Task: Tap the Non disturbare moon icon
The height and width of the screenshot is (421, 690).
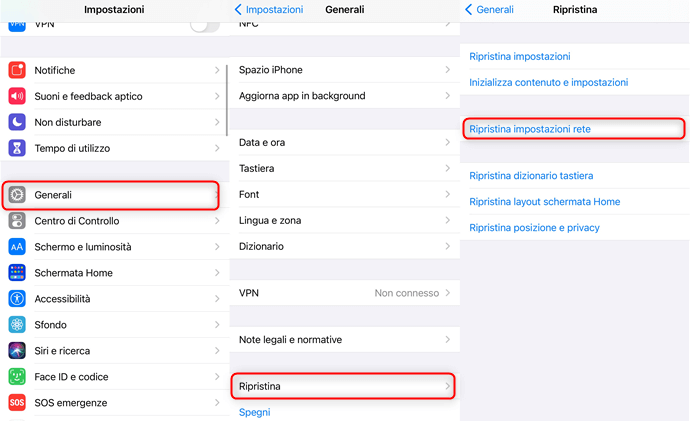Action: click(x=17, y=122)
